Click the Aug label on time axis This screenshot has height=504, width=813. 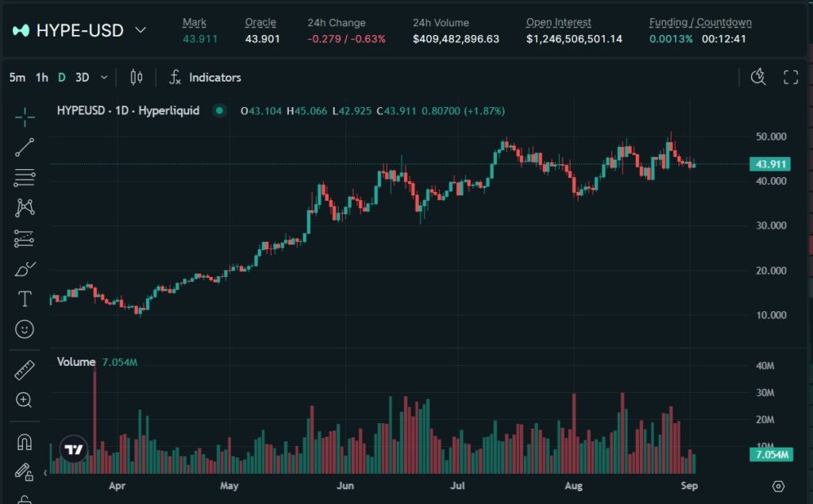573,486
